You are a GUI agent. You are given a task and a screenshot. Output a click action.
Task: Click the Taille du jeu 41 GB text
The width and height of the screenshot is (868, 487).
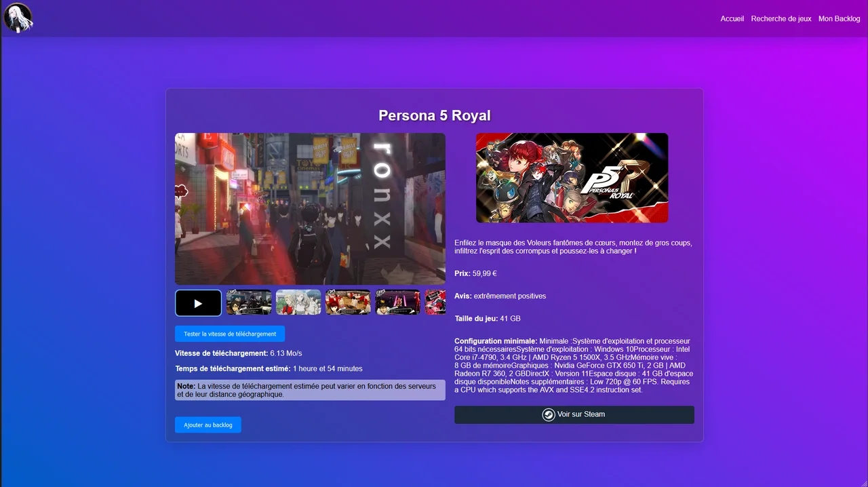tap(488, 318)
